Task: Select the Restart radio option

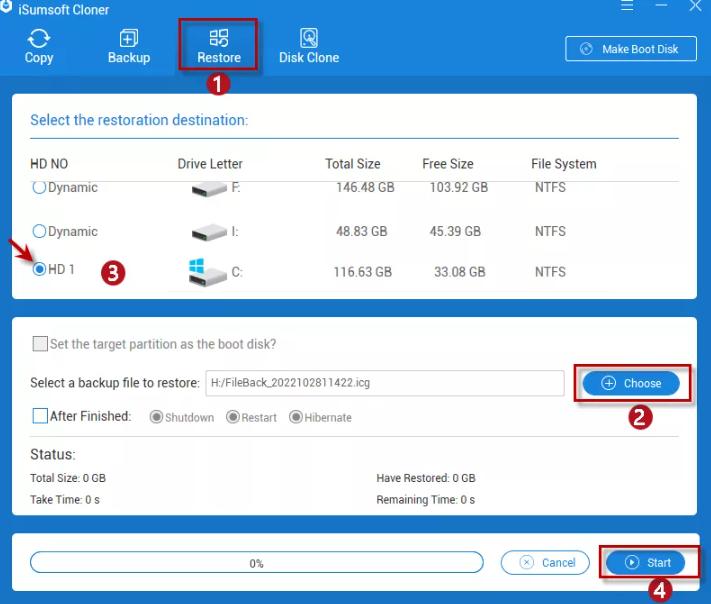Action: tap(233, 417)
